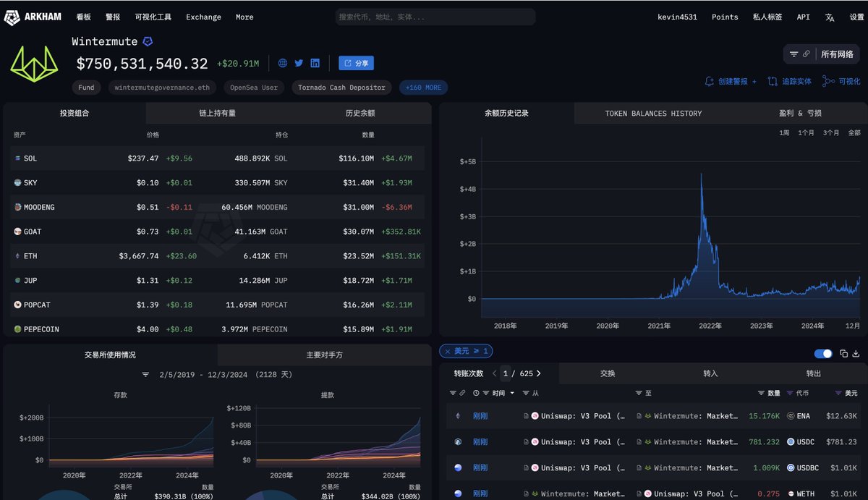This screenshot has height=500, width=868.
Task: Open the Exchange navigation item
Action: 203,17
